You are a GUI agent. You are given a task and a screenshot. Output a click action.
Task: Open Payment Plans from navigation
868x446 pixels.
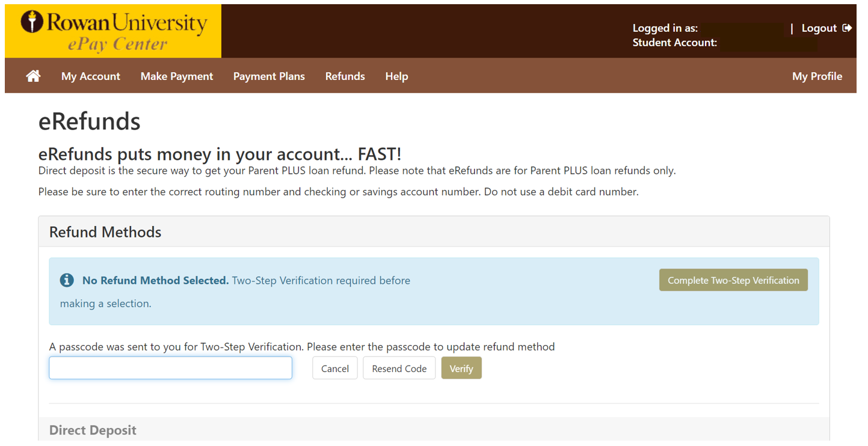pos(269,76)
